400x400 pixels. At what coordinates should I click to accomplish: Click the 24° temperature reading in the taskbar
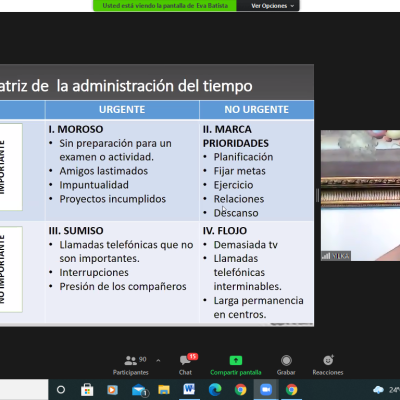[394, 389]
